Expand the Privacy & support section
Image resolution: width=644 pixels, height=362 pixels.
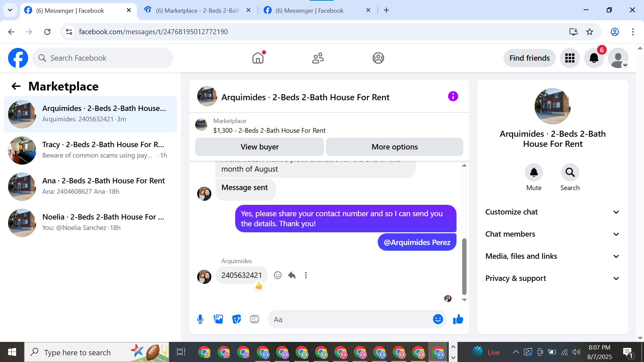pos(552,279)
